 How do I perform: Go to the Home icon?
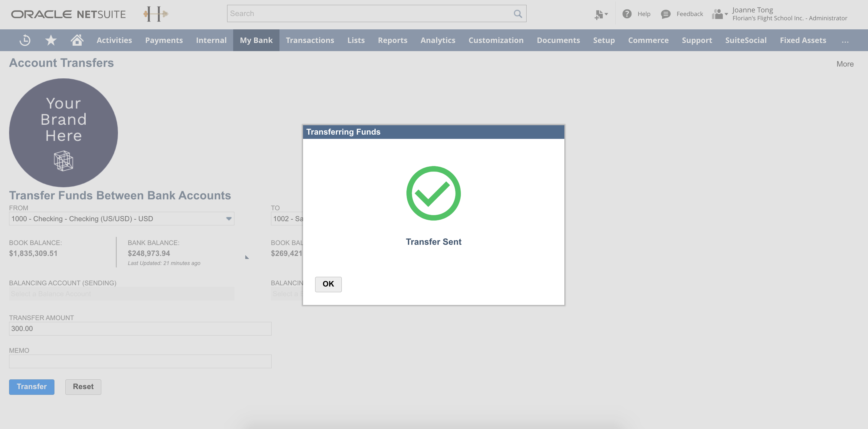[77, 40]
